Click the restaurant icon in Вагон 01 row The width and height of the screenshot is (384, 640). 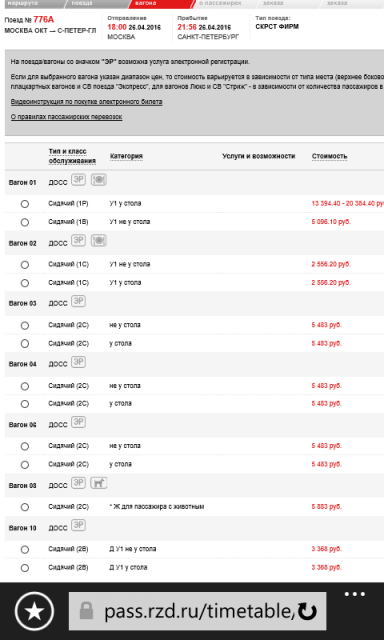click(x=98, y=180)
